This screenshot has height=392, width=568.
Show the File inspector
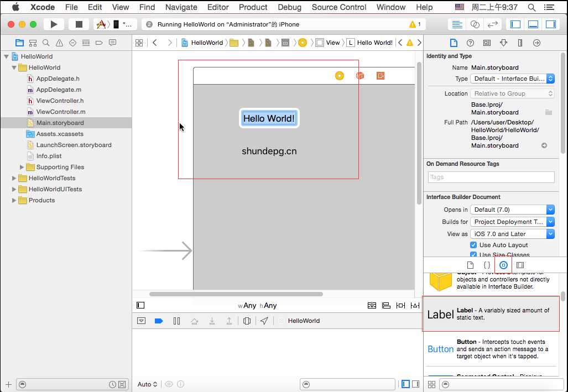[454, 43]
